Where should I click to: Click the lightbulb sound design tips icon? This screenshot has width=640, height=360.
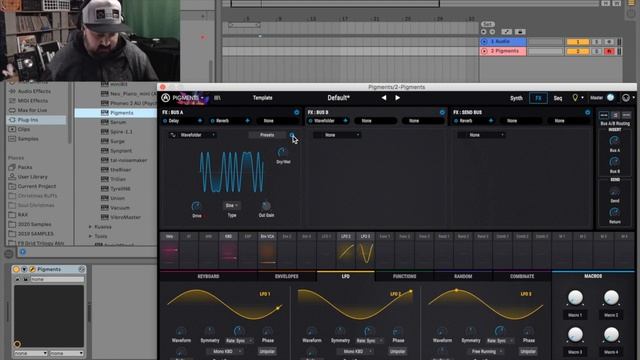pos(575,98)
